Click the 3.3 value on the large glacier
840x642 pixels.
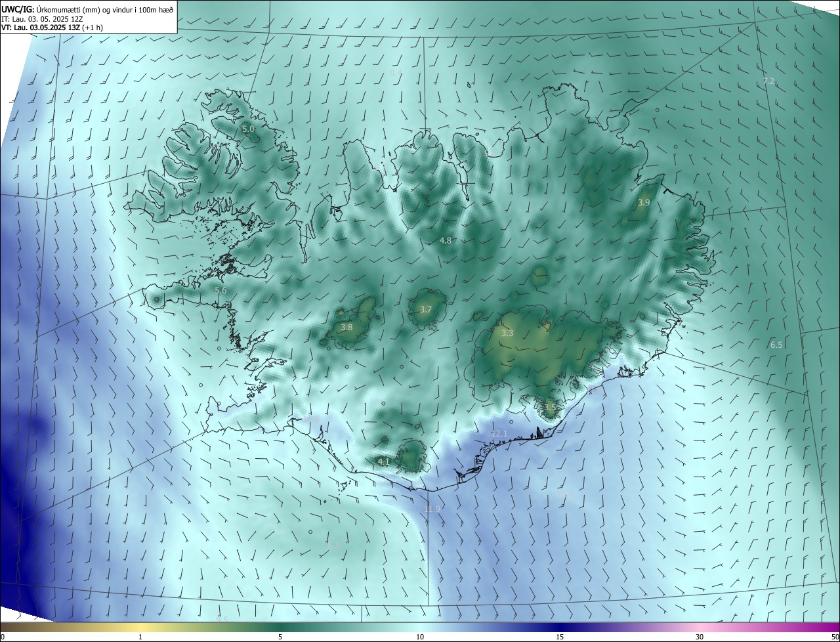click(507, 333)
